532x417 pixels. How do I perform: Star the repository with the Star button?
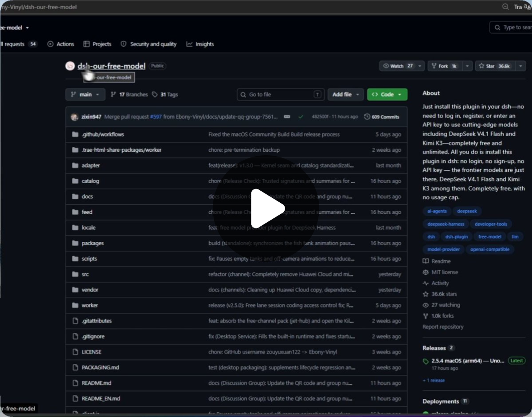(x=495, y=66)
